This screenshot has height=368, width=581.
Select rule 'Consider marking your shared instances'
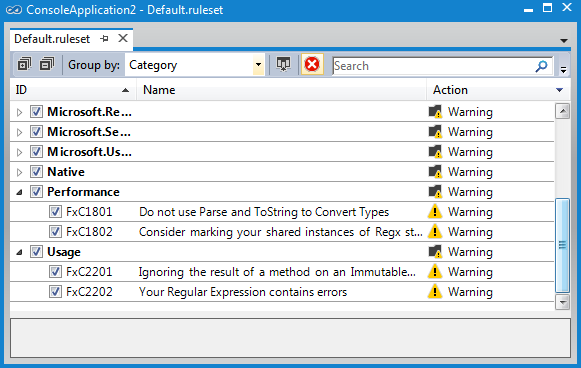click(x=280, y=232)
